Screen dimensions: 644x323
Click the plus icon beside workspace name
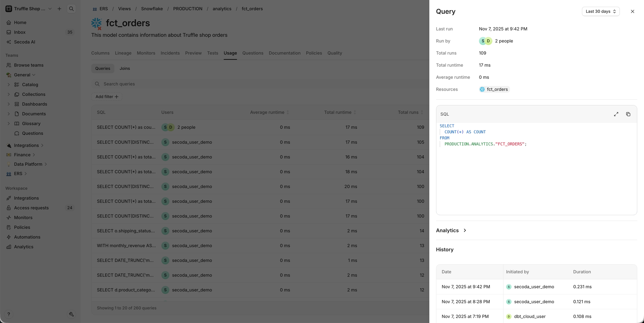pos(59,9)
